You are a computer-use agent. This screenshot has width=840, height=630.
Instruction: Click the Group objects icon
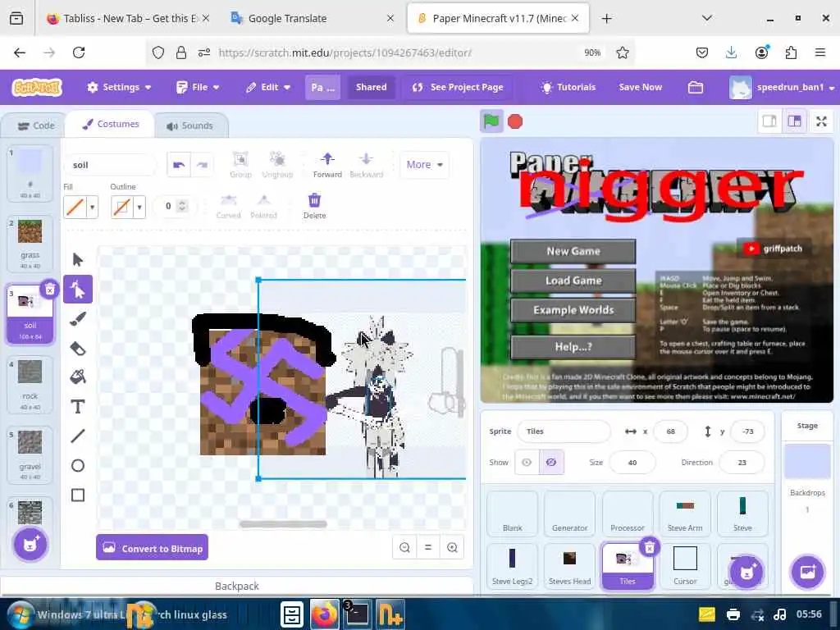tap(240, 164)
